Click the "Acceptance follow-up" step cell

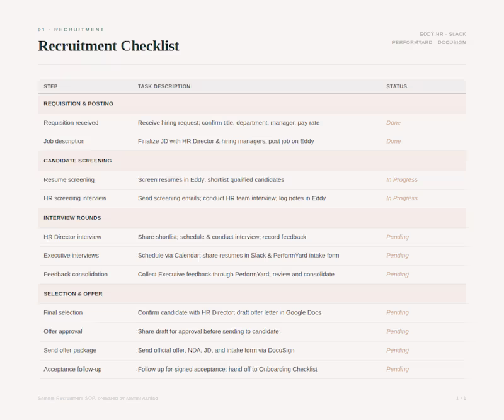click(x=72, y=369)
